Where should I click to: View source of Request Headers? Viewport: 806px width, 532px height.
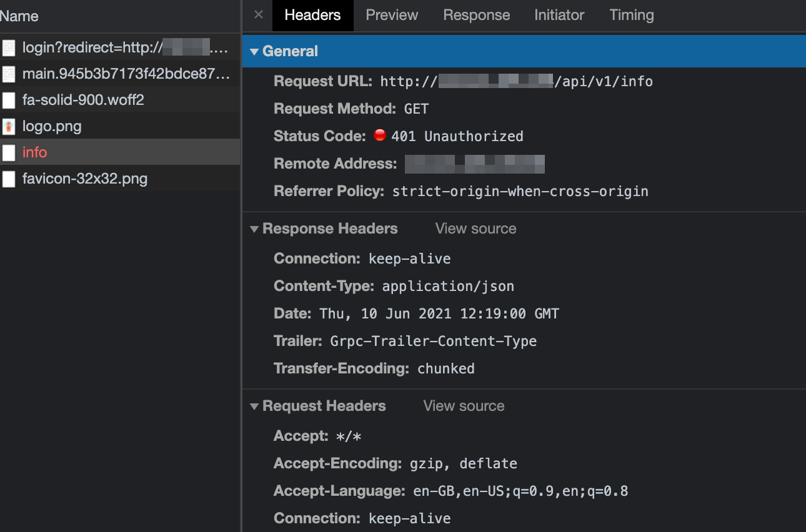(464, 406)
